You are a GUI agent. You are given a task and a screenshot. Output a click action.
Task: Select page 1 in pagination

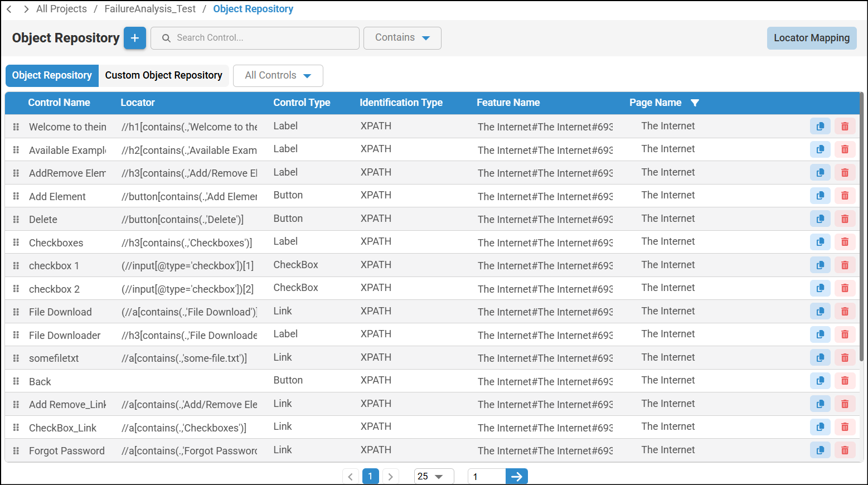[370, 477]
